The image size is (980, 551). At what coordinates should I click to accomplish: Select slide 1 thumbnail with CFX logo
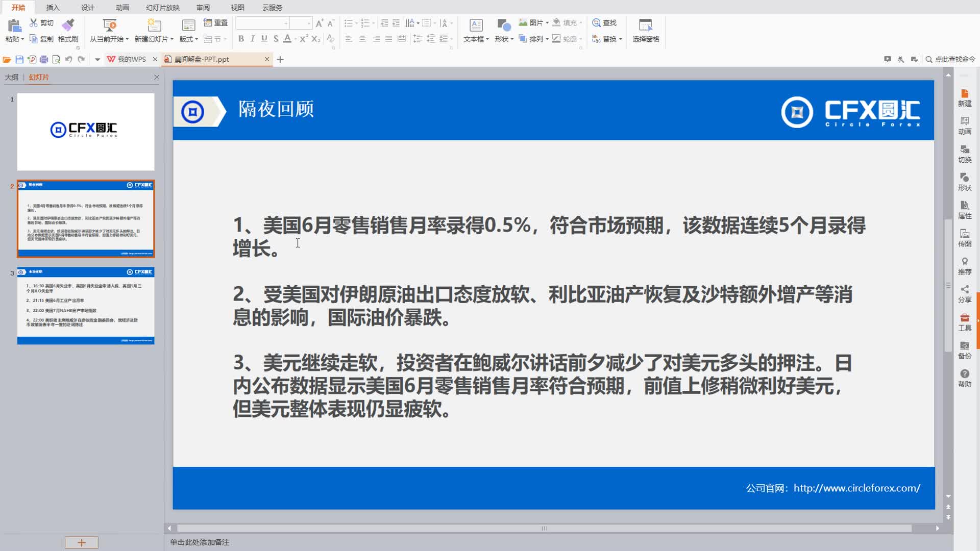coord(86,132)
